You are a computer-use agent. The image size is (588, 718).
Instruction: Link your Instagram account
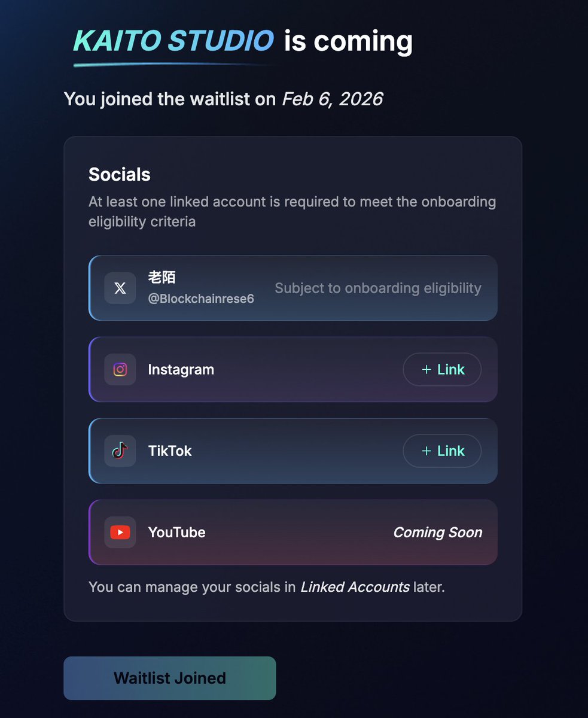442,369
